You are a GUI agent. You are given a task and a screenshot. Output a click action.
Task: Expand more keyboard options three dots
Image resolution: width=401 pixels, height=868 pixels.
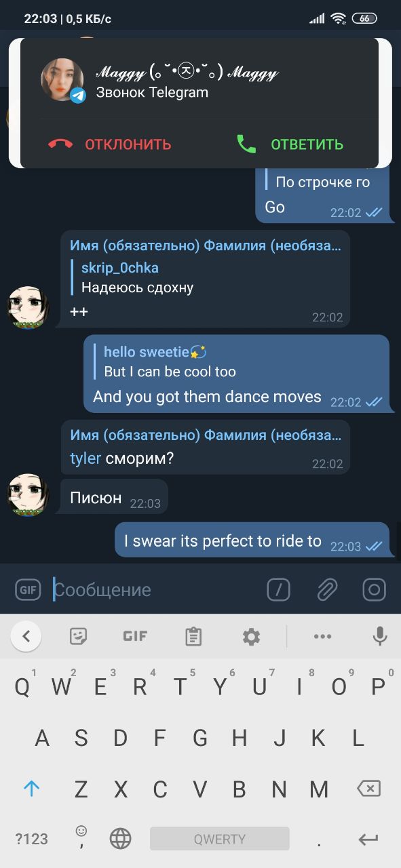[x=322, y=636]
